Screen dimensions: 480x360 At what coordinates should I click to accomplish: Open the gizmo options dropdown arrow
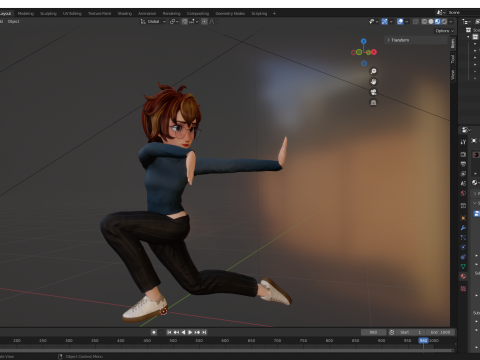click(x=391, y=21)
